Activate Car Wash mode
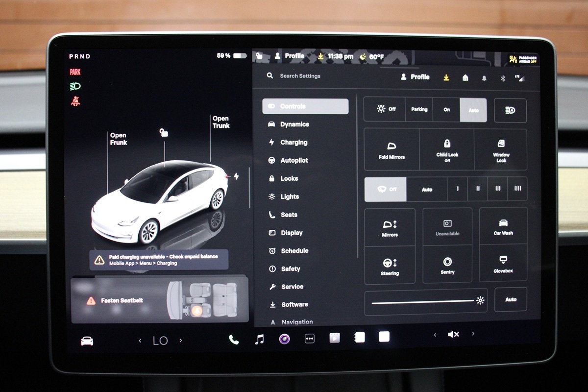The height and width of the screenshot is (392, 588). pyautogui.click(x=503, y=226)
